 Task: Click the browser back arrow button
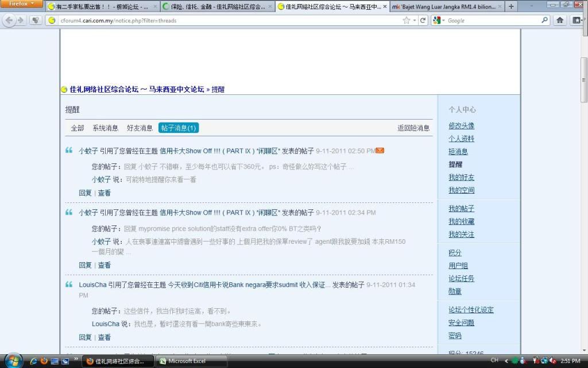tap(10, 20)
